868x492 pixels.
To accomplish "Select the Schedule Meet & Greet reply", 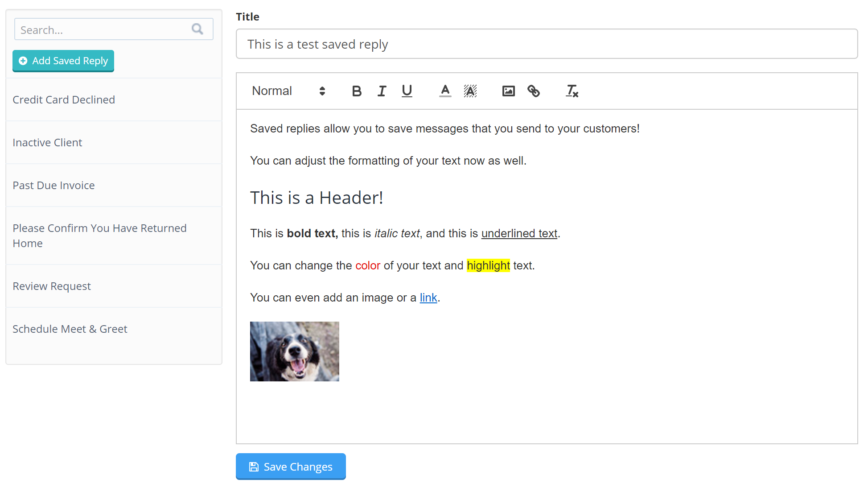I will [x=70, y=329].
